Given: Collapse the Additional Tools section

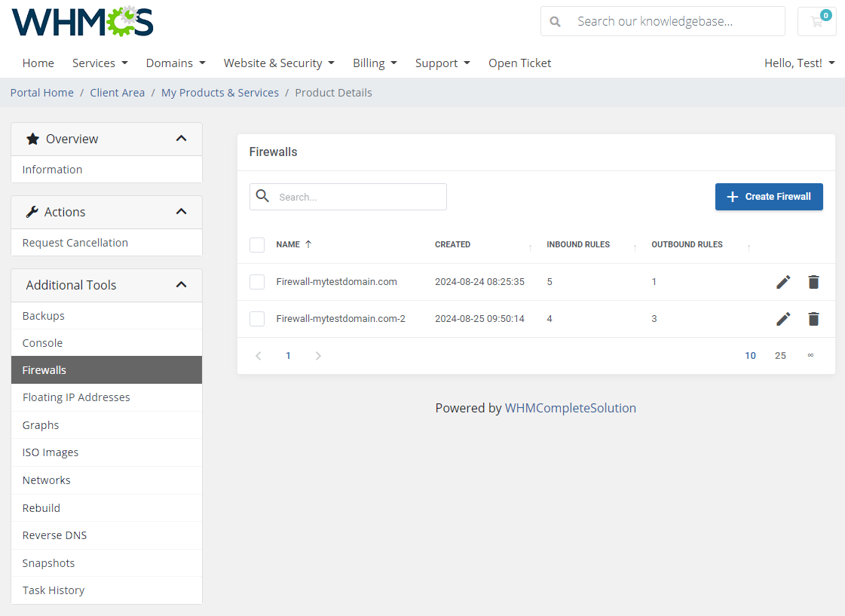Looking at the screenshot, I should (181, 285).
